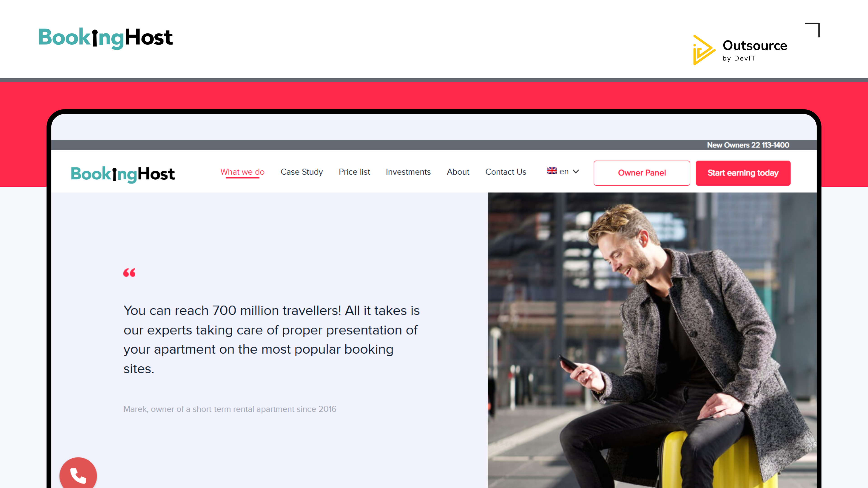Navigate to the Investments section

pos(408,172)
